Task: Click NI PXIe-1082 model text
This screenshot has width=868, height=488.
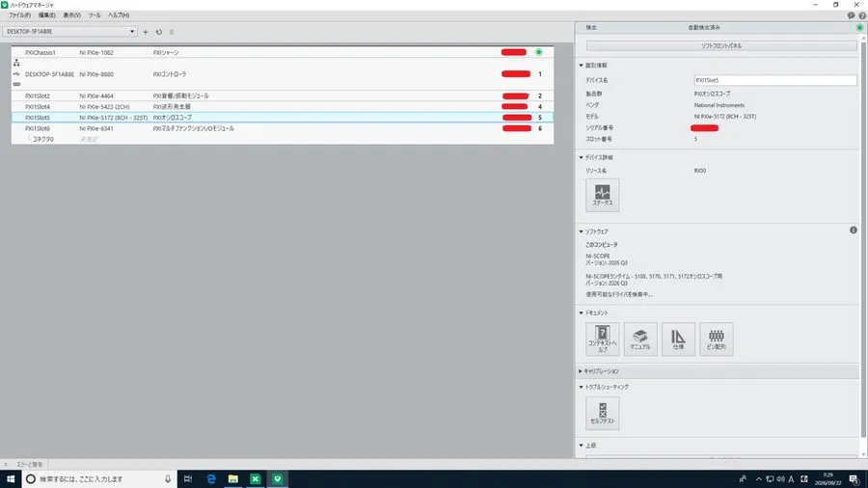Action: [x=96, y=53]
